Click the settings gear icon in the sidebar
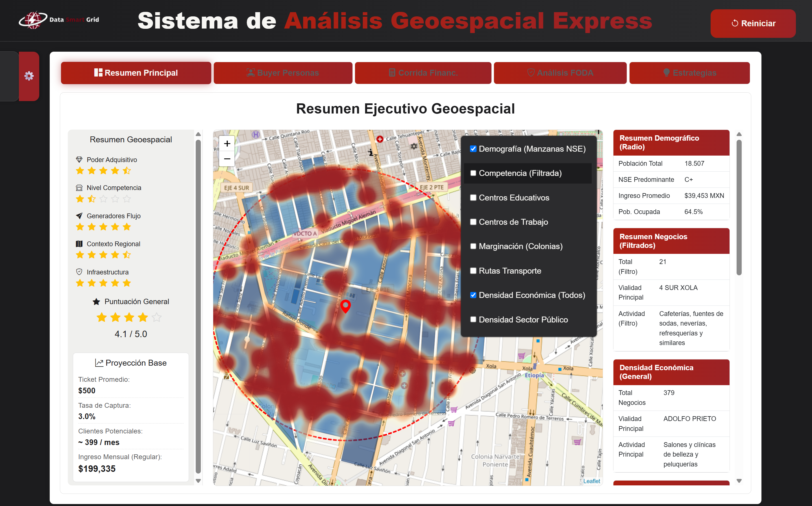 click(x=29, y=76)
